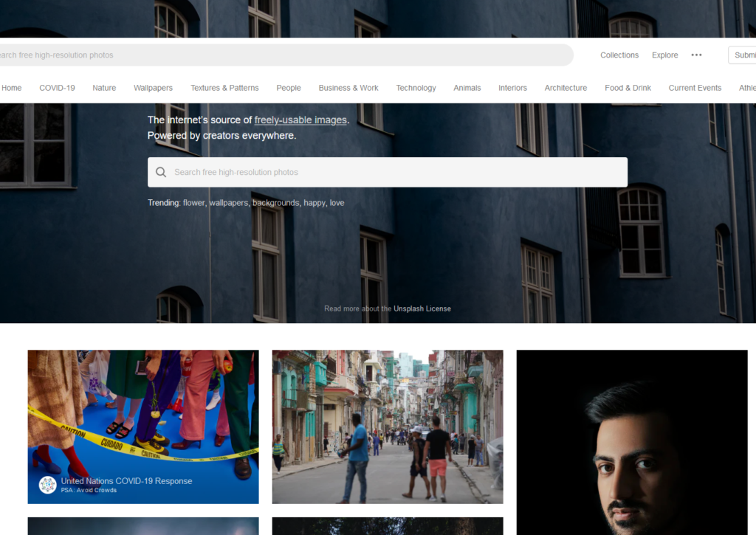Image resolution: width=756 pixels, height=535 pixels.
Task: Click the Submit button
Action: [743, 55]
